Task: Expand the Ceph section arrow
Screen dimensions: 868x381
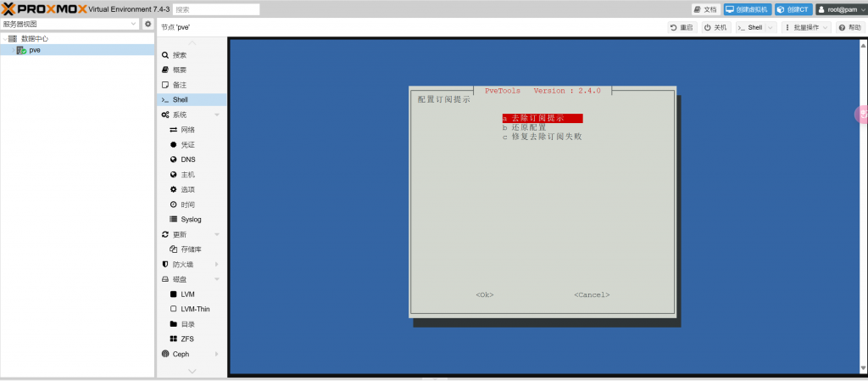Action: (x=217, y=354)
